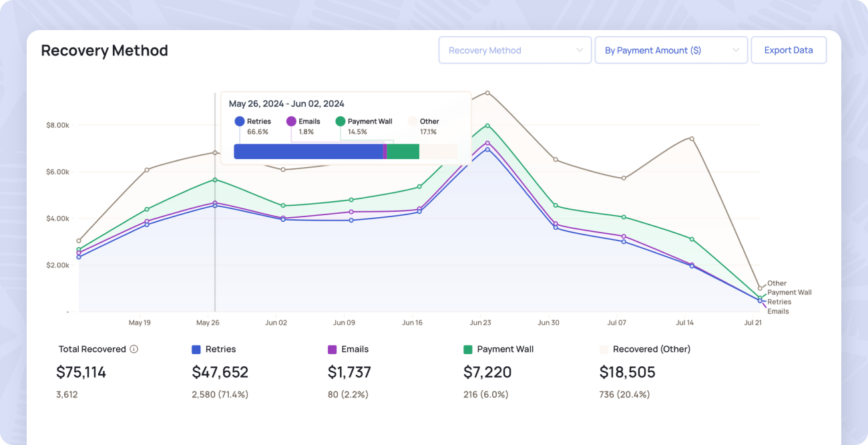Click the Recovered (Other) legend color square
Viewport: 868px width, 445px height.
pos(604,349)
